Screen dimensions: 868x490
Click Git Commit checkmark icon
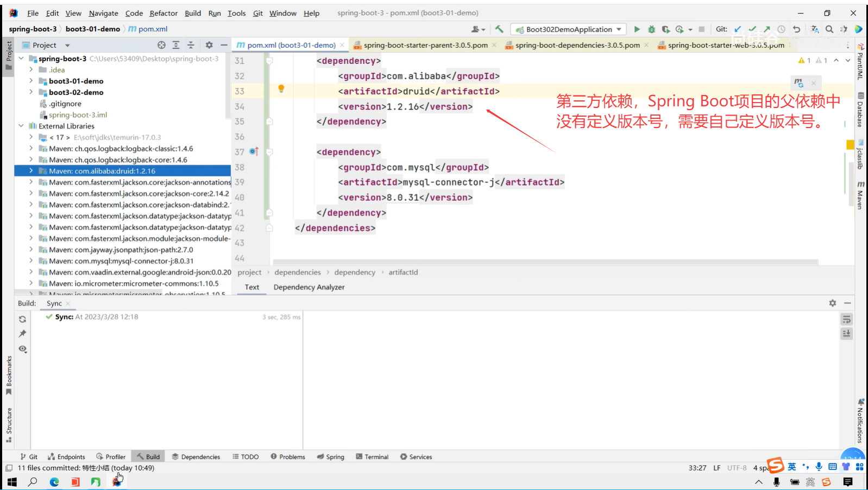tap(752, 29)
